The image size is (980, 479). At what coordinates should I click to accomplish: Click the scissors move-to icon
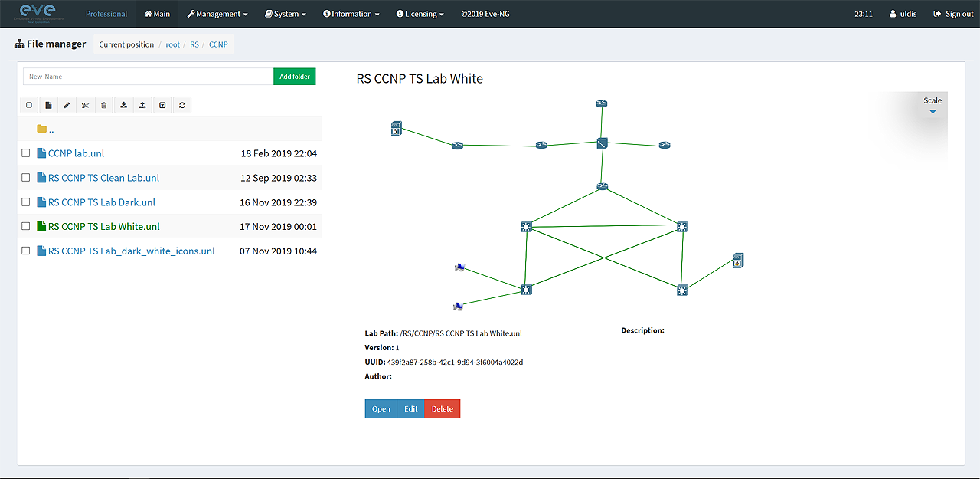(85, 105)
